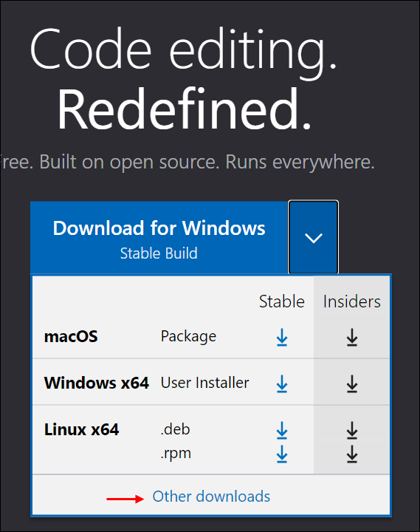
Task: Click the Stable Build subtitle text
Action: click(159, 253)
